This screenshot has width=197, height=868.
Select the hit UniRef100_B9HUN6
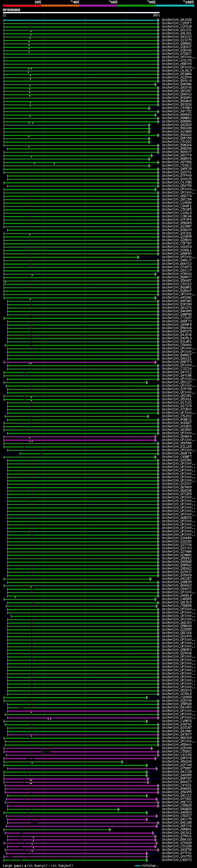(x=177, y=84)
